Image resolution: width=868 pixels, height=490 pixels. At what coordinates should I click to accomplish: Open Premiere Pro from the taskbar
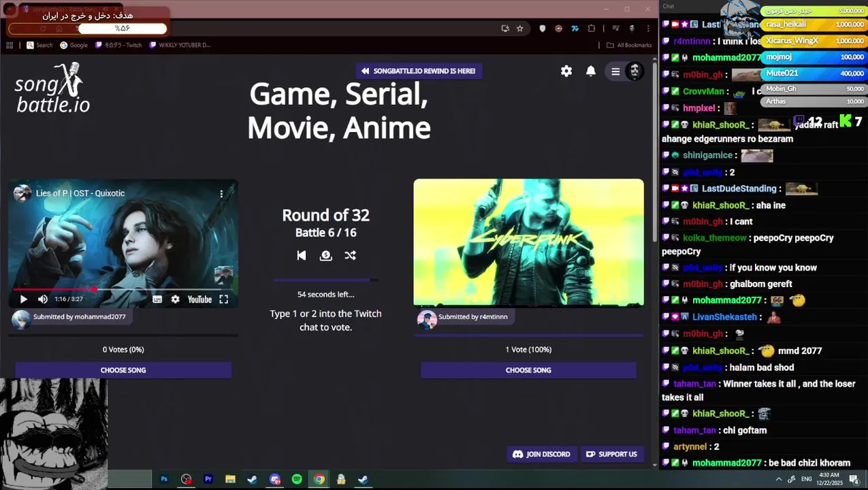[x=208, y=479]
